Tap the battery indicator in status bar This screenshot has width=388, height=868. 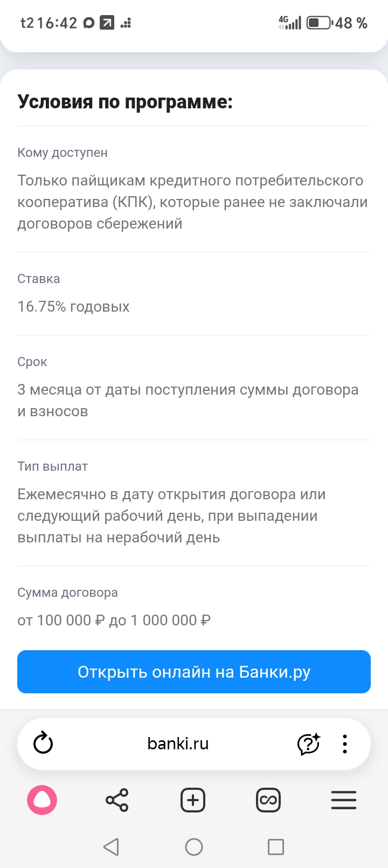[x=318, y=23]
